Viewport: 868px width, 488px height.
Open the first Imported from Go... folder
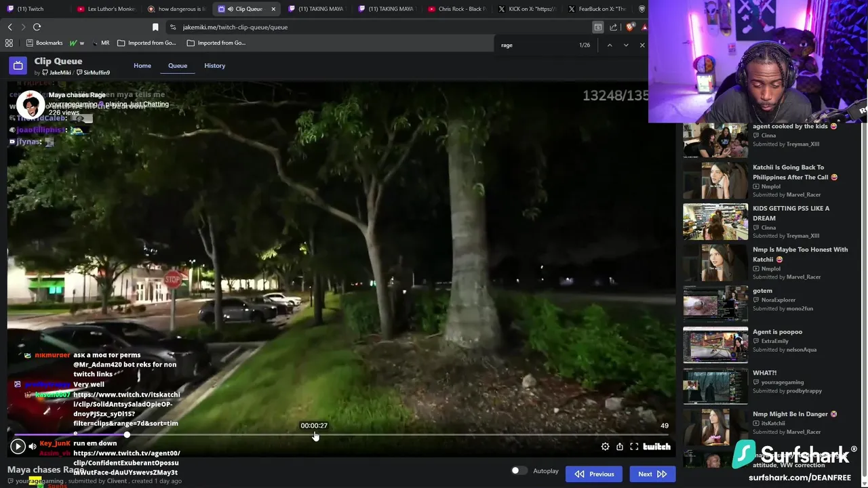tap(146, 43)
